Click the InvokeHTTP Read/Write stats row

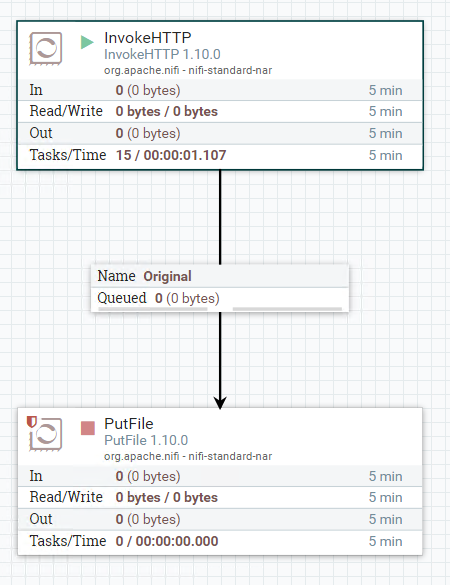[x=220, y=111]
